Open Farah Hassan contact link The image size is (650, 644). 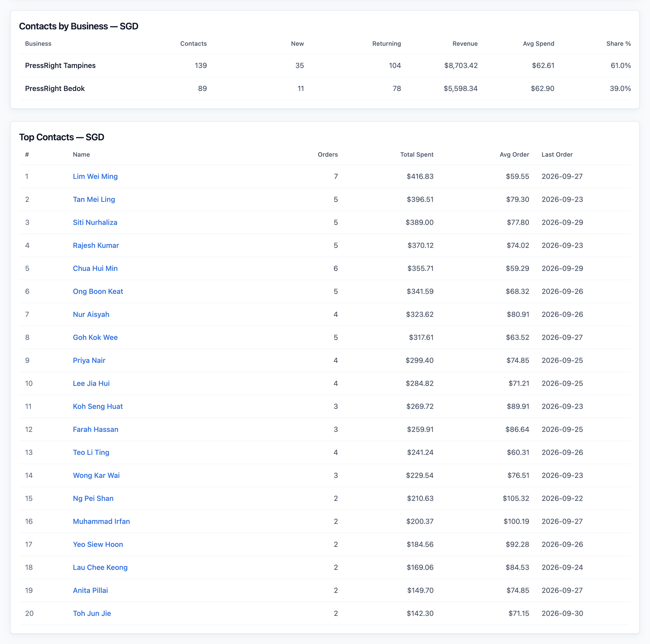point(96,429)
